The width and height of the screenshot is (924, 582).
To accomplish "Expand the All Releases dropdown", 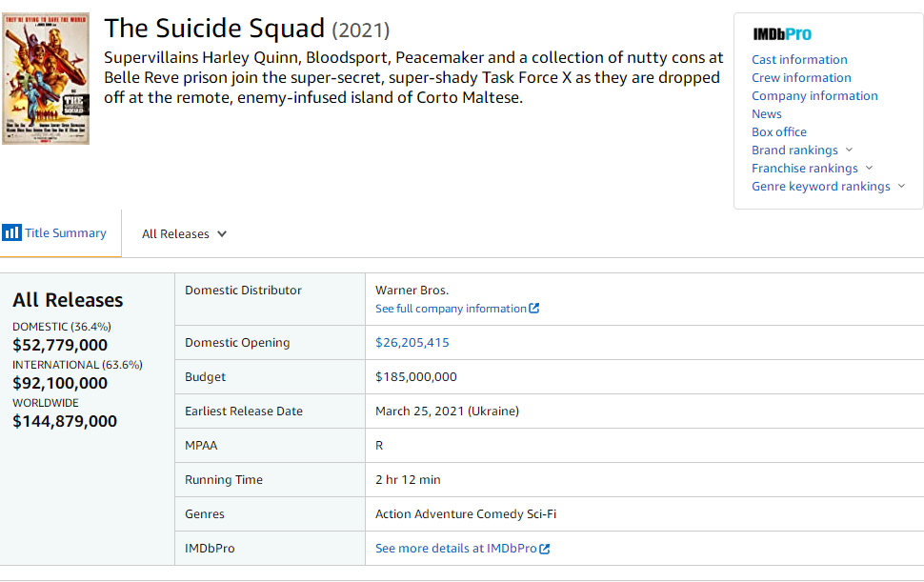I will [x=184, y=234].
